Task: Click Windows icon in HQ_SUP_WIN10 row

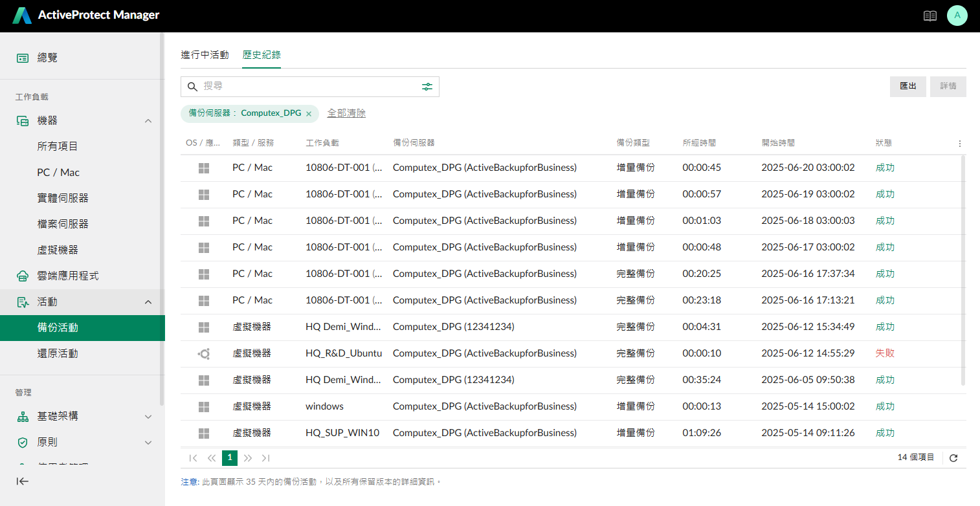Action: tap(204, 433)
